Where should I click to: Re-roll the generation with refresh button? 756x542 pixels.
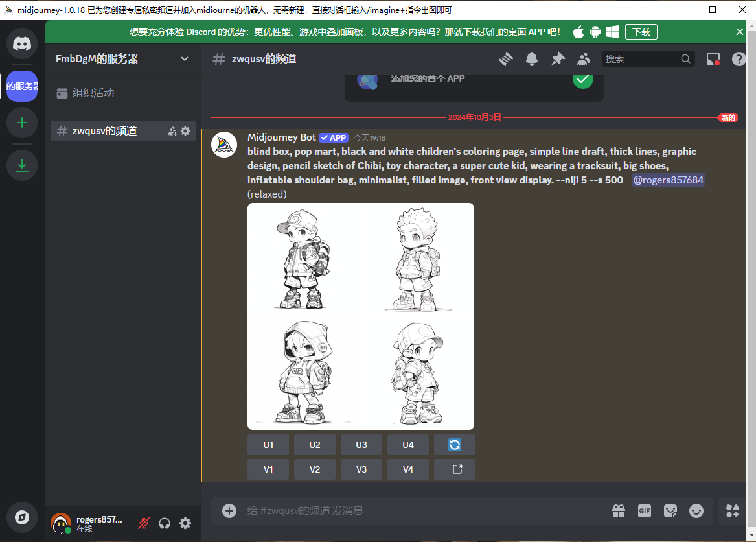point(455,445)
